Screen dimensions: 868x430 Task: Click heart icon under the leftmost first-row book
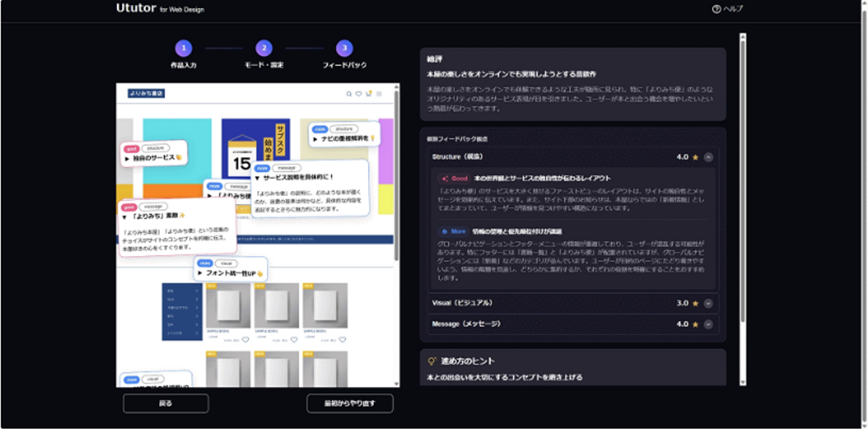point(245,340)
